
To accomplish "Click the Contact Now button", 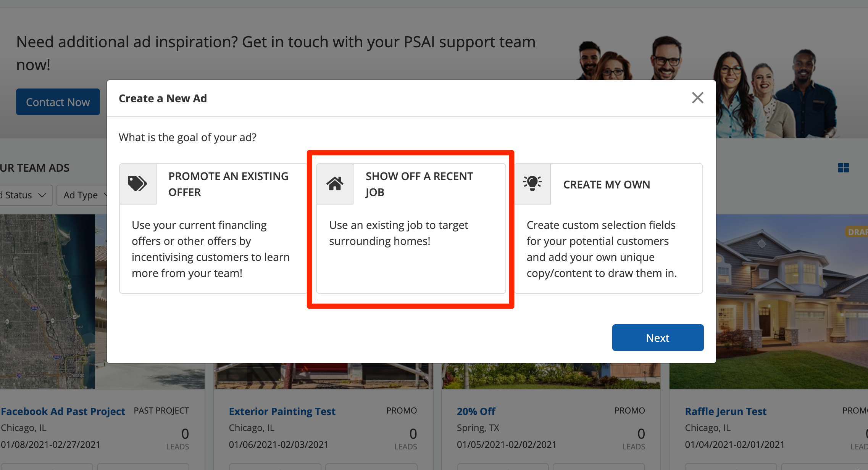I will pos(58,102).
